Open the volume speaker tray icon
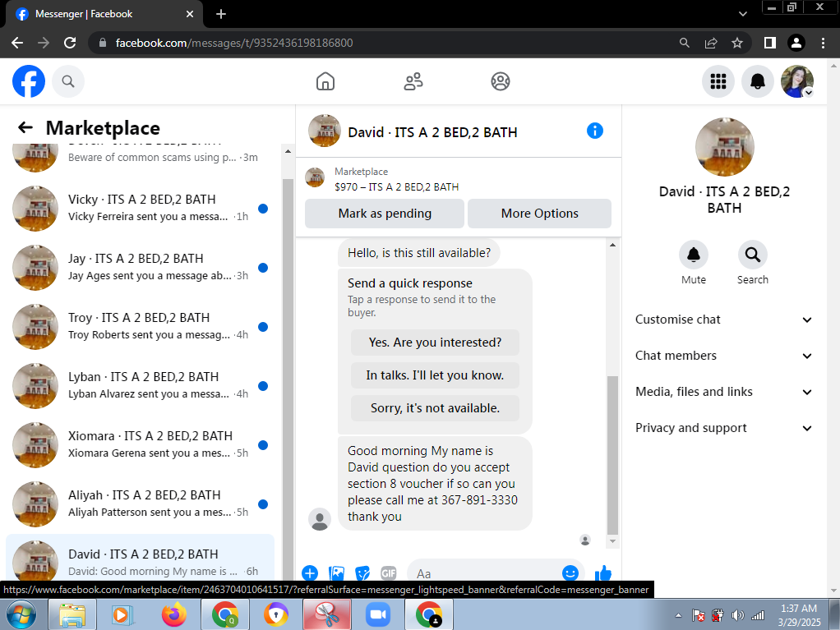 tap(738, 615)
